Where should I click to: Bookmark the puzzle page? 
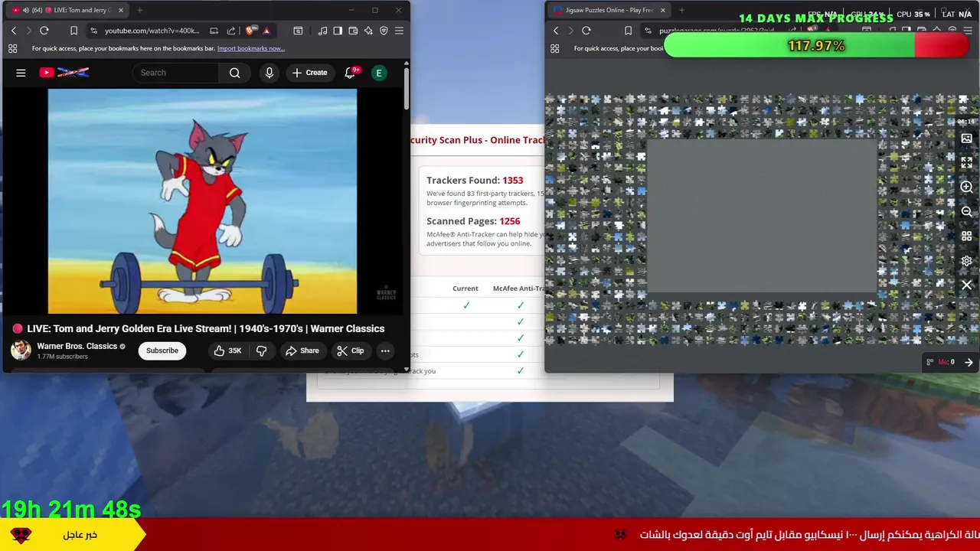pyautogui.click(x=628, y=31)
